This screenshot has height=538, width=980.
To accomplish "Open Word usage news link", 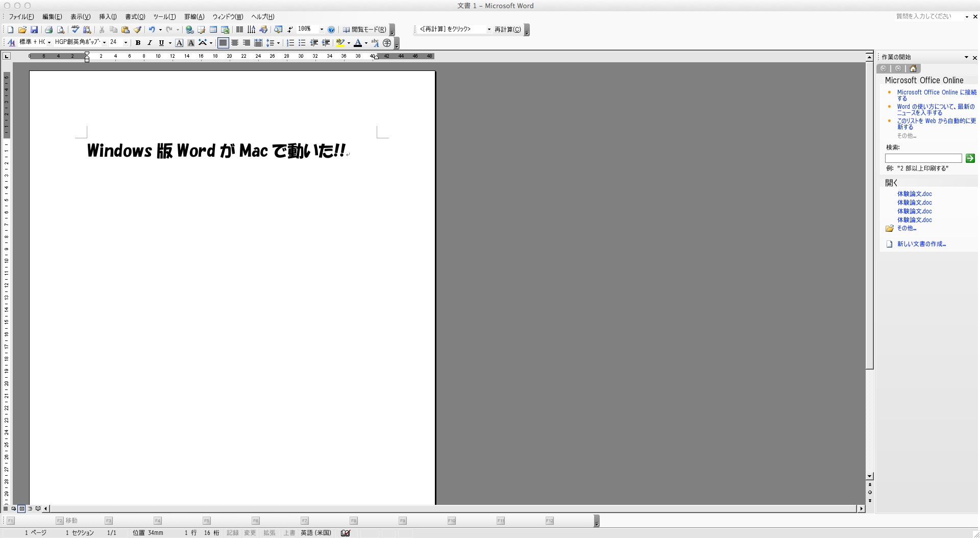I will 936,110.
